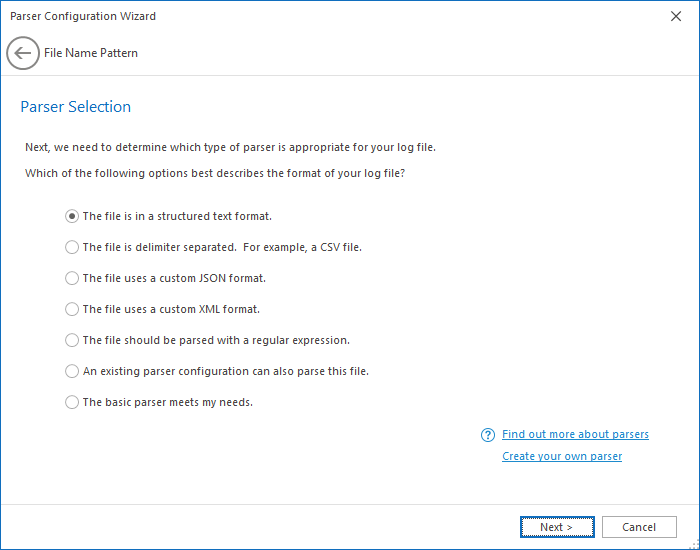
Task: Click the Parser Configuration Wizard title bar text
Action: coord(83,16)
